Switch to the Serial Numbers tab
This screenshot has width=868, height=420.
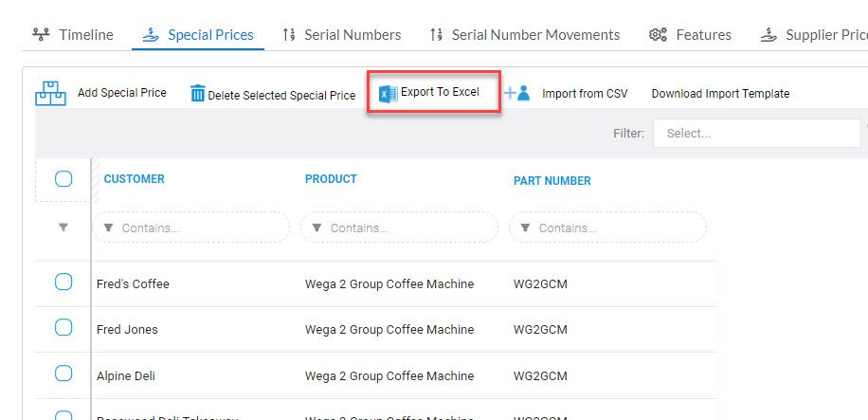click(x=341, y=35)
